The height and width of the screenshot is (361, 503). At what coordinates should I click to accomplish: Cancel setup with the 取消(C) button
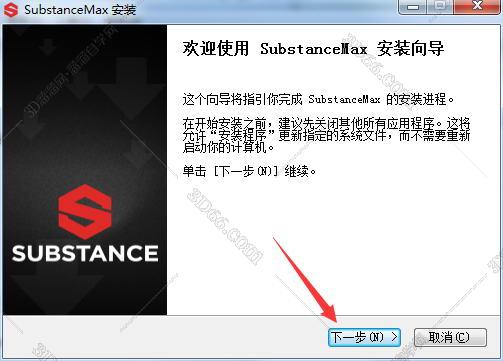point(450,337)
